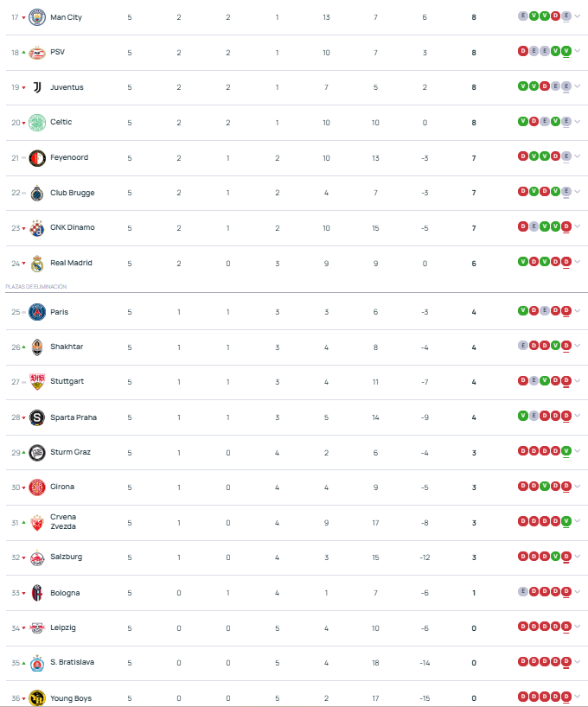This screenshot has height=707, width=588.
Task: Open the Shakhtar team name link
Action: click(x=67, y=347)
